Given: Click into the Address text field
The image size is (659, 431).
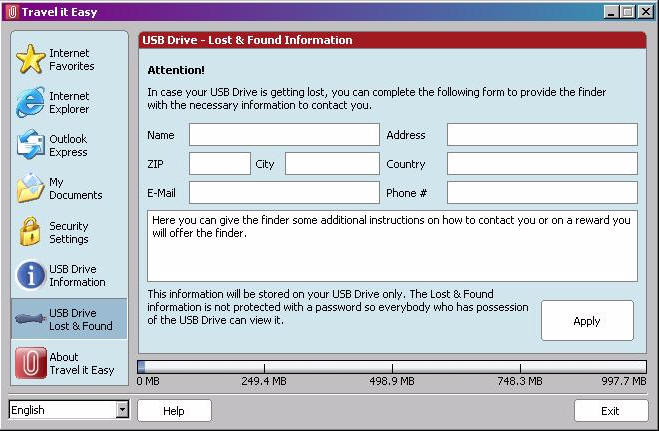Looking at the screenshot, I should click(541, 135).
